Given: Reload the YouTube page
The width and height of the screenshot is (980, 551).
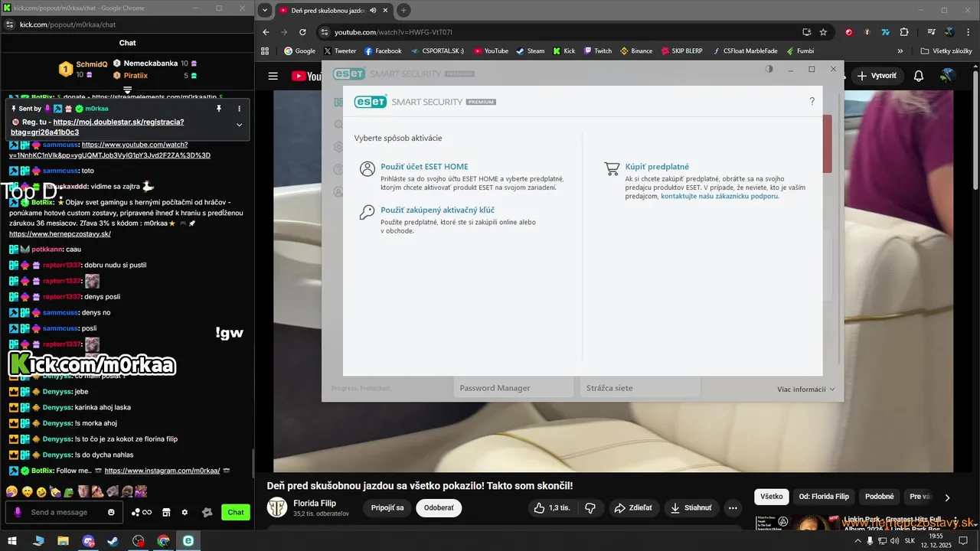Looking at the screenshot, I should [x=302, y=32].
